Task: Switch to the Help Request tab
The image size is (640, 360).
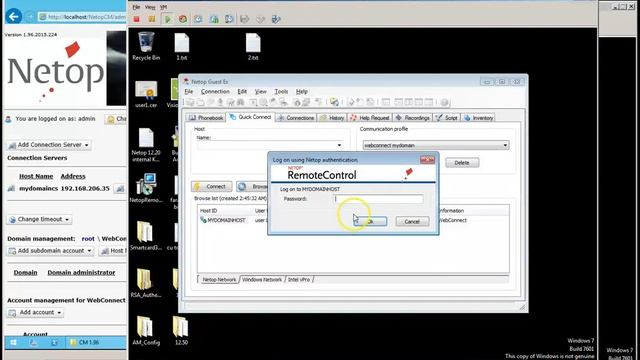Action: click(x=370, y=118)
